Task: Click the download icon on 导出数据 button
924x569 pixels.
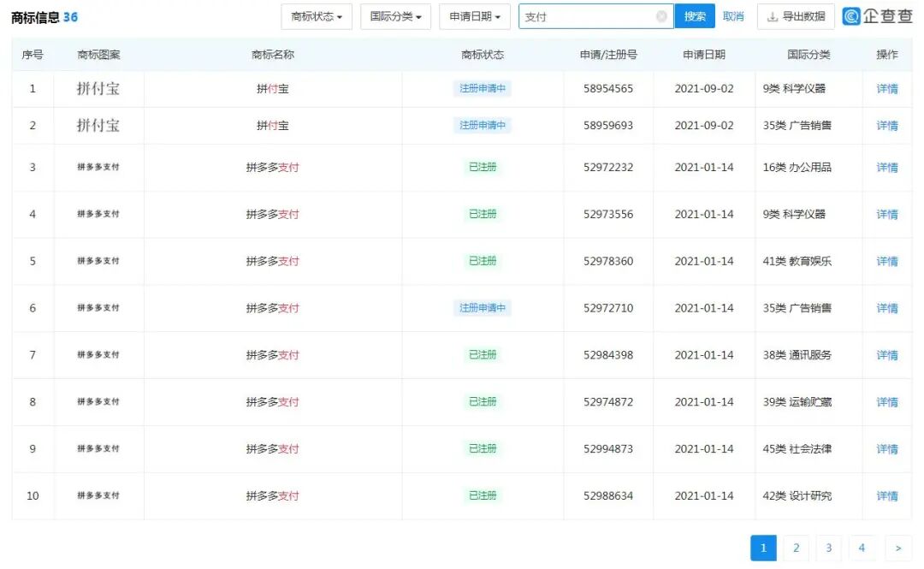Action: 774,15
